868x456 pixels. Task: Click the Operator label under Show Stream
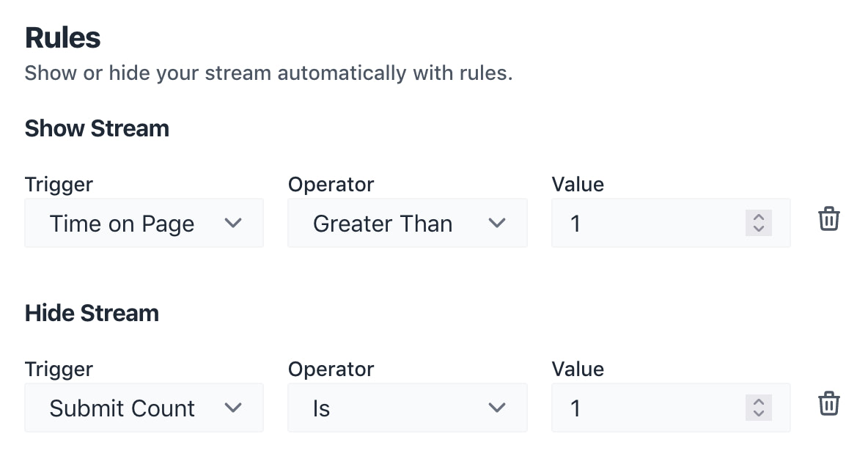pyautogui.click(x=331, y=184)
